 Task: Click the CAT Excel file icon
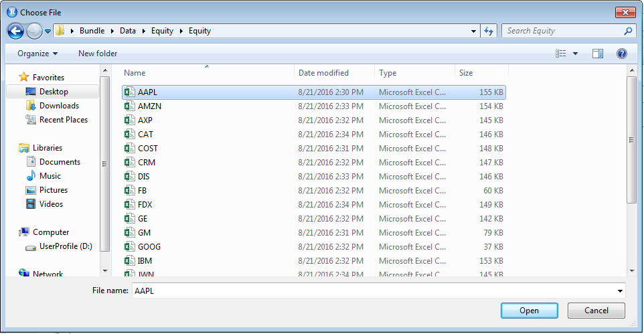coord(129,134)
